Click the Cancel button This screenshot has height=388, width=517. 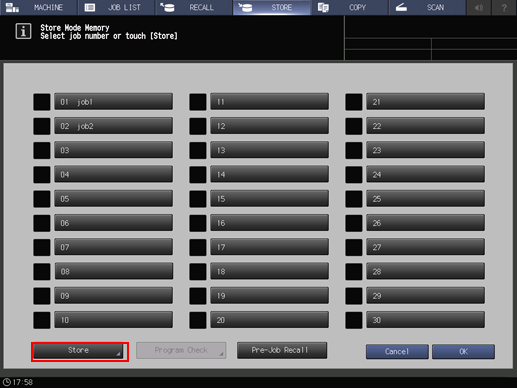point(397,352)
